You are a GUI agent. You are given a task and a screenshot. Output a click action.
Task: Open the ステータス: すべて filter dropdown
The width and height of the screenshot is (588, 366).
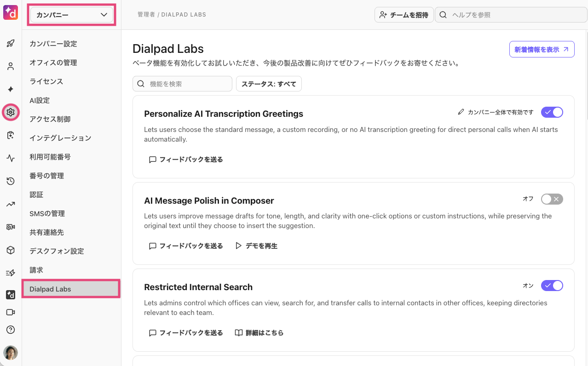coord(269,84)
